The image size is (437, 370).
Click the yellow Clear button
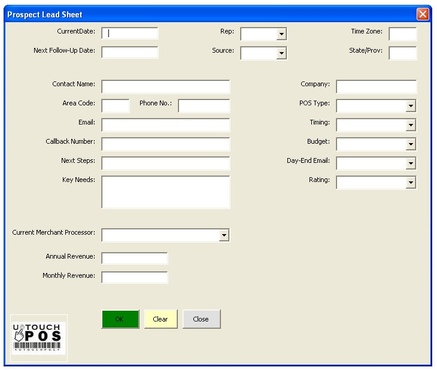point(161,319)
